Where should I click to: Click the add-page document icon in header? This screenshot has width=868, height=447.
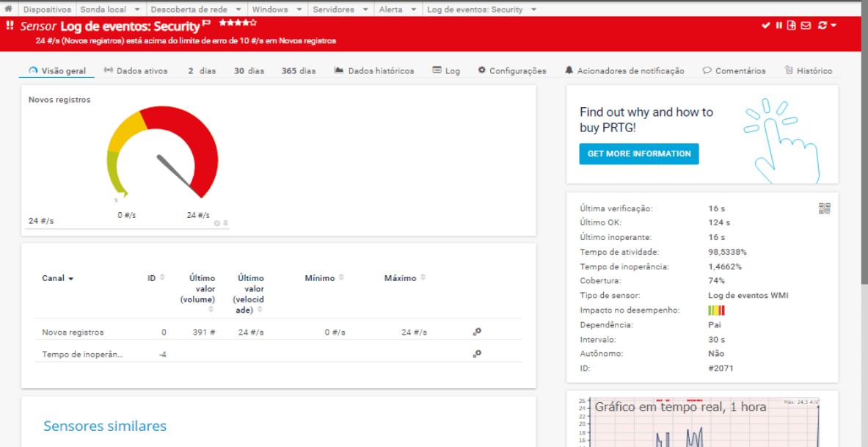(792, 26)
